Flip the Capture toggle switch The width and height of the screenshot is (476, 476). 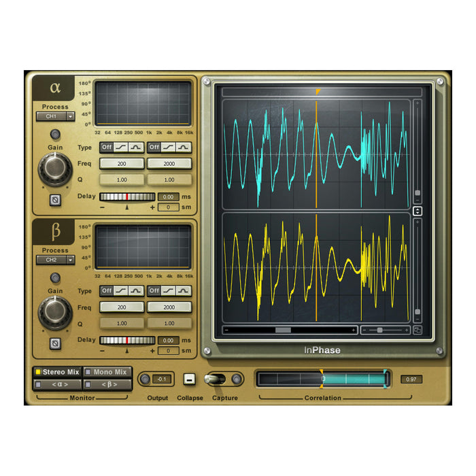(215, 379)
